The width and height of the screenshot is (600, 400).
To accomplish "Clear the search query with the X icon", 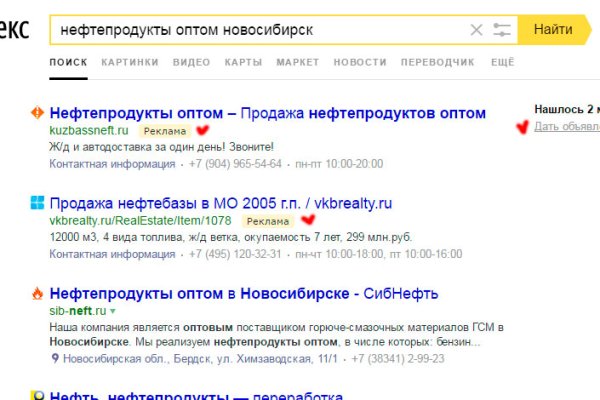I will click(476, 30).
